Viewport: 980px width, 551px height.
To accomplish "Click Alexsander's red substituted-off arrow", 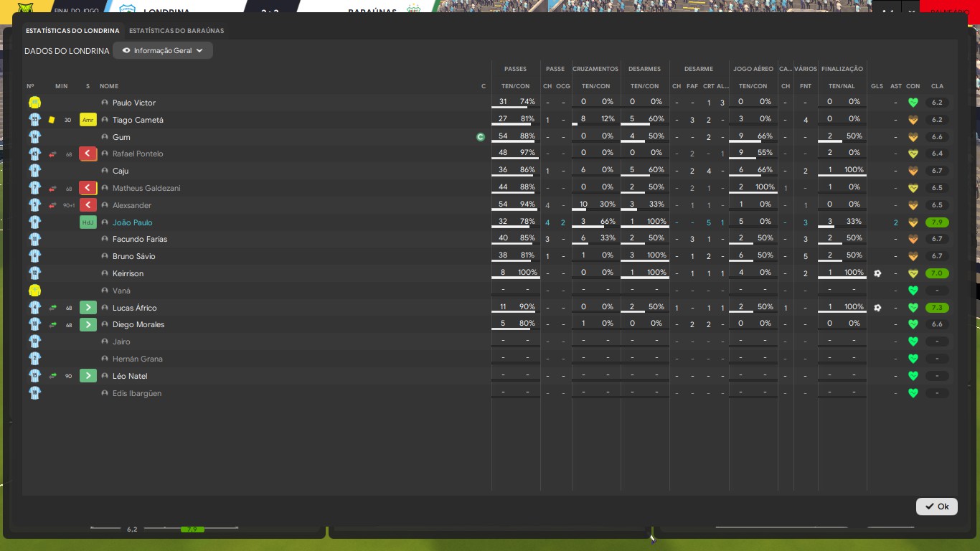I will pyautogui.click(x=88, y=205).
